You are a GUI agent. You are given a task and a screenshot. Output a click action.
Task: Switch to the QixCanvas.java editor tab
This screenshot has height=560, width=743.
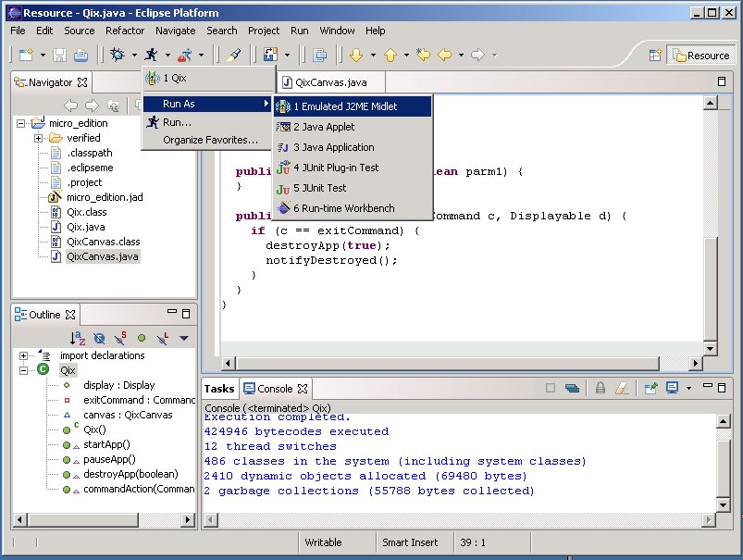330,82
